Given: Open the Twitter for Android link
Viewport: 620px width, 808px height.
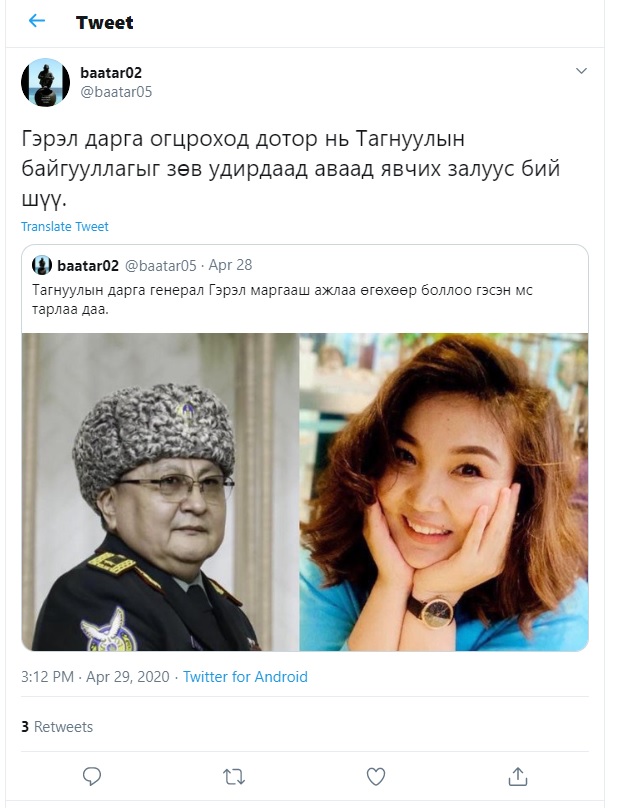Looking at the screenshot, I should (x=245, y=677).
